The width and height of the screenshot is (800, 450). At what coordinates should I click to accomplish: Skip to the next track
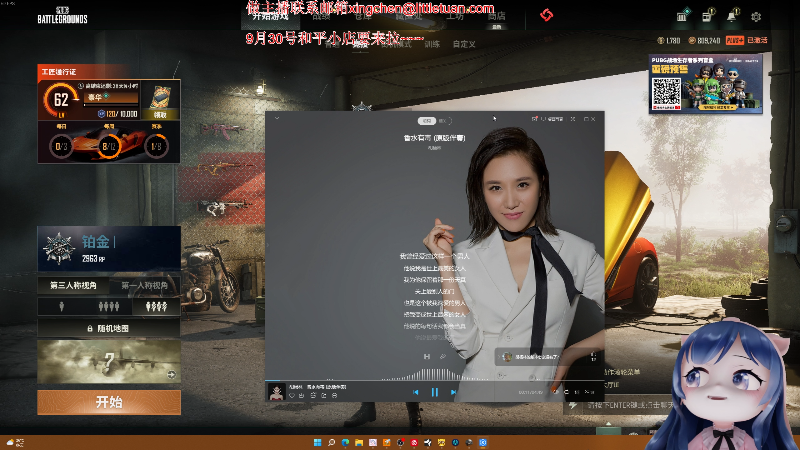point(453,392)
